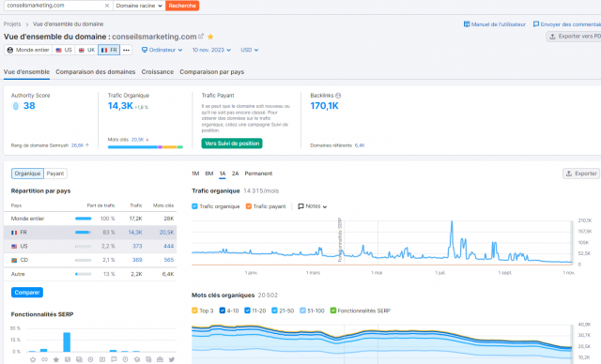Uncheck the Trafic organique checkbox
This screenshot has width=601, height=364.
coord(194,206)
